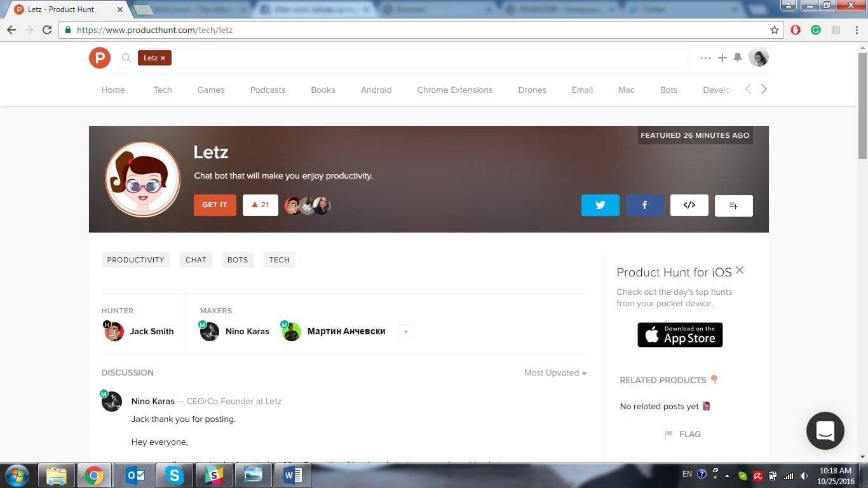Open the Intercom chat bubble
Viewport: 868px width, 488px height.
(x=825, y=430)
